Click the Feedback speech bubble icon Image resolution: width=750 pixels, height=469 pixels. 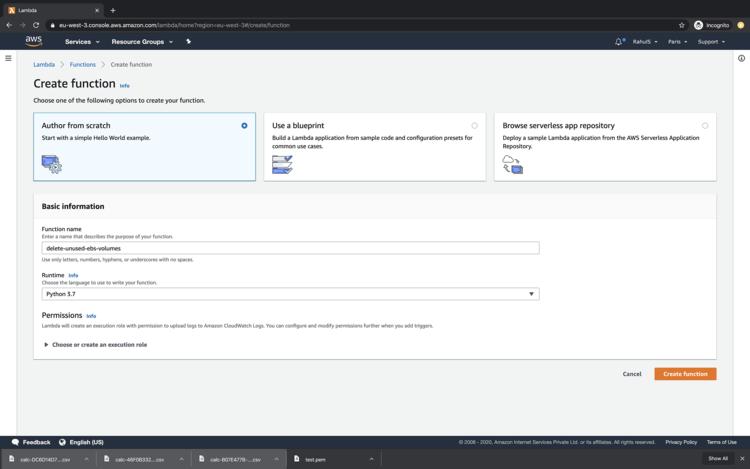[15, 442]
